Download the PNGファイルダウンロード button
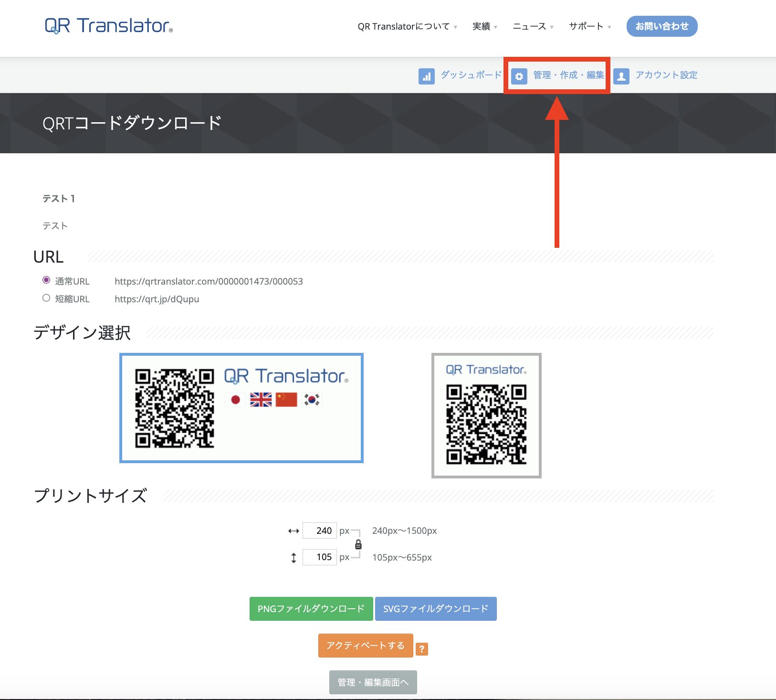The height and width of the screenshot is (700, 776). pyautogui.click(x=311, y=609)
